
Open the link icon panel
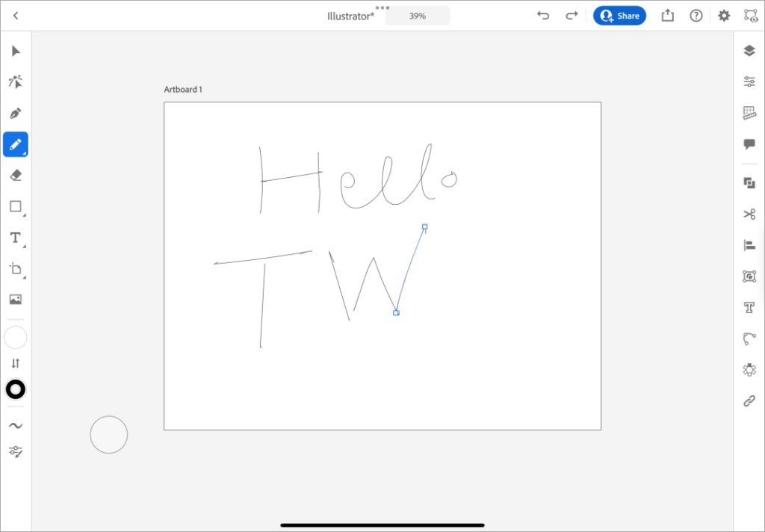pos(749,400)
